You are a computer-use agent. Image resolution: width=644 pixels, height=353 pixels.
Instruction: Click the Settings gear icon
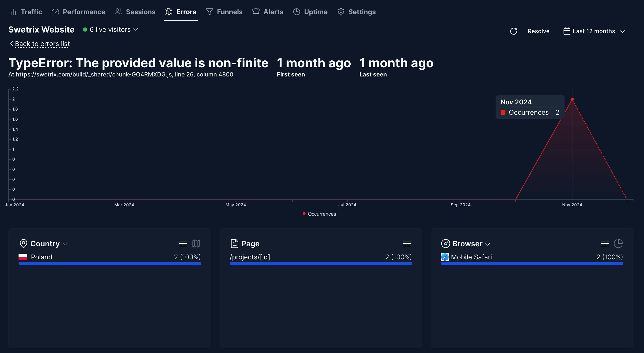point(341,12)
